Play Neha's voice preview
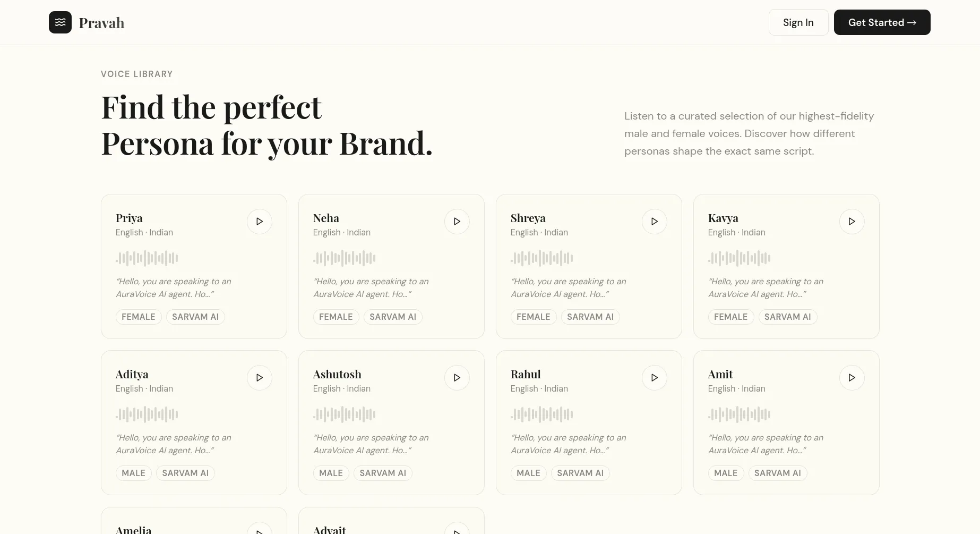Viewport: 980px width, 534px height. pos(457,222)
